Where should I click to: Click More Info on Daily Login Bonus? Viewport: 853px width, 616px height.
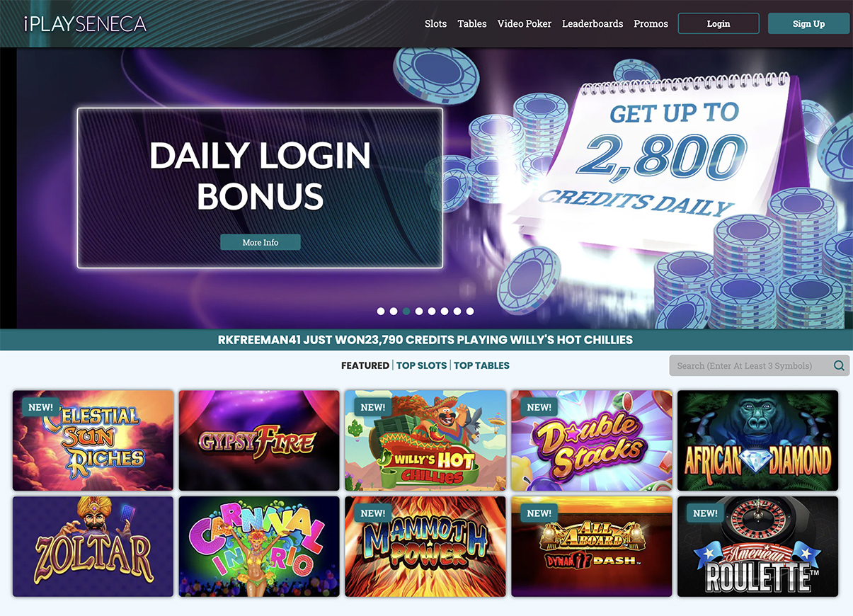pyautogui.click(x=261, y=242)
